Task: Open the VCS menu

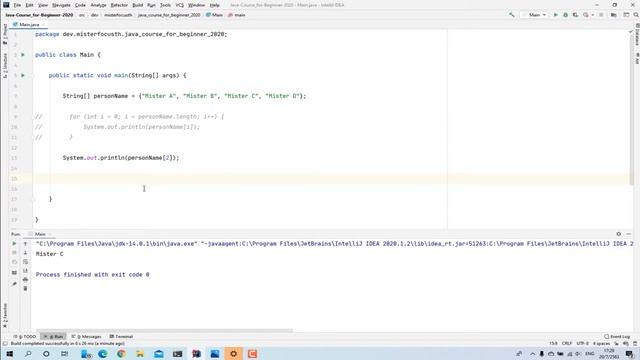Action: 180,5
